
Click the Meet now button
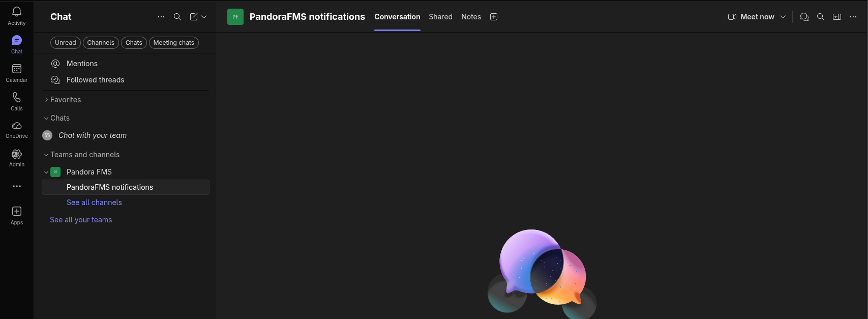tap(751, 17)
